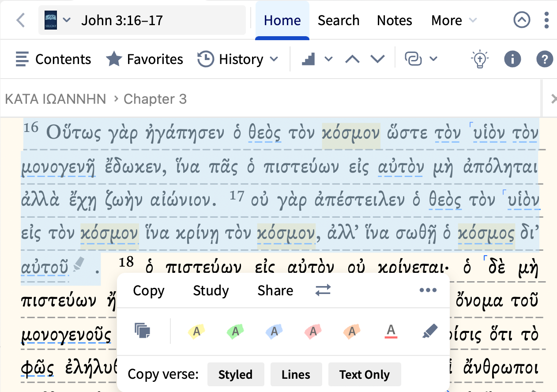This screenshot has height=392, width=557.
Task: Open more options (three dots) in popup
Action: [x=428, y=290]
